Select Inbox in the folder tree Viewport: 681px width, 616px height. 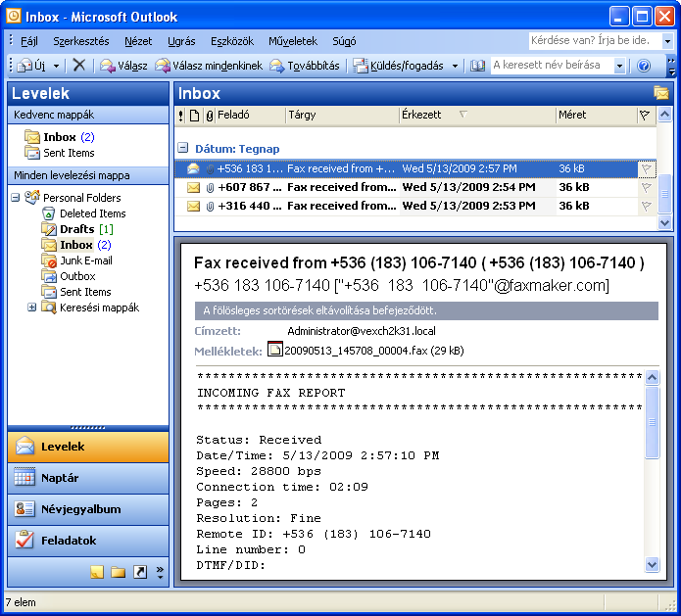76,245
